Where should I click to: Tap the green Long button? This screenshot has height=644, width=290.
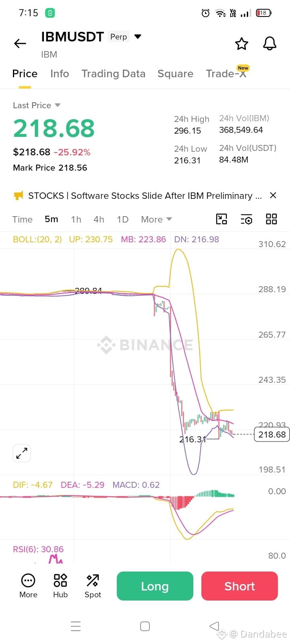155,586
